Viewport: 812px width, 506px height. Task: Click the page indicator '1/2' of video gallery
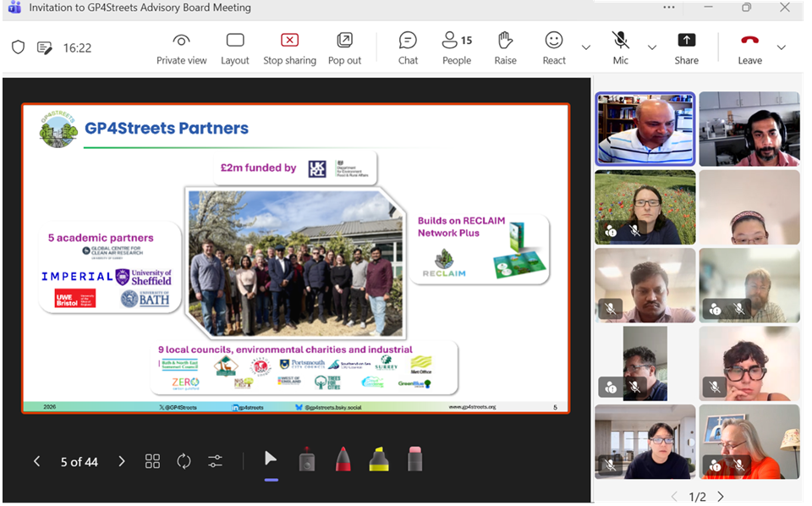tap(697, 497)
